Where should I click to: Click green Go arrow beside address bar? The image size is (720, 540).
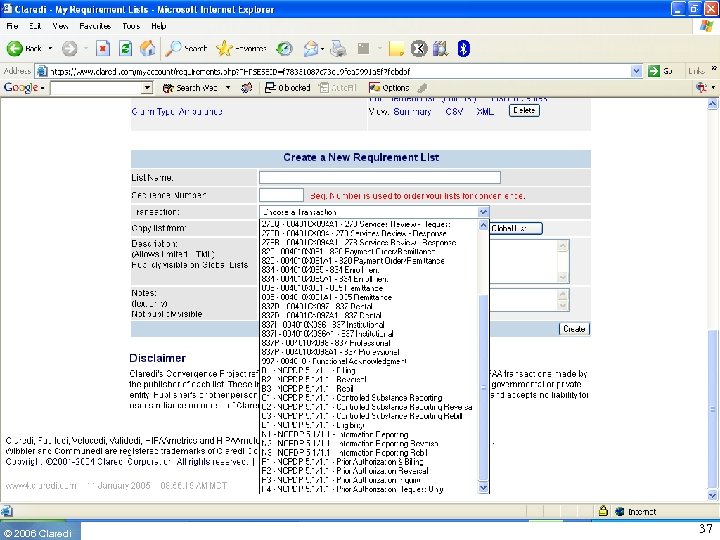pos(653,71)
